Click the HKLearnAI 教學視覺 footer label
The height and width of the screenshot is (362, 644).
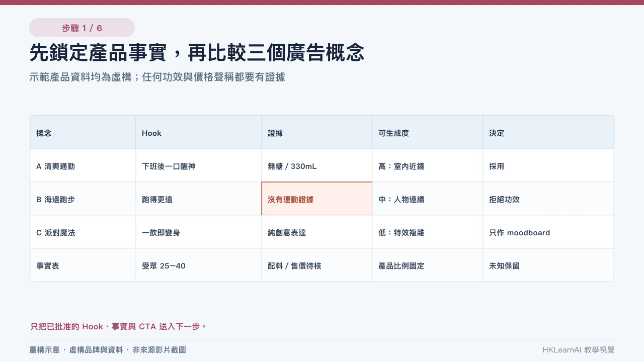click(579, 349)
